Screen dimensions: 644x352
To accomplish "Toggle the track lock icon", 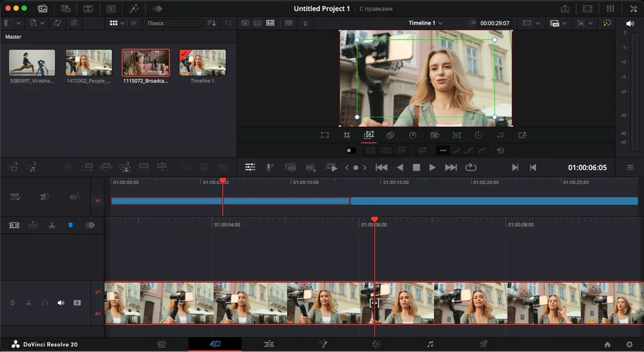I will [28, 302].
